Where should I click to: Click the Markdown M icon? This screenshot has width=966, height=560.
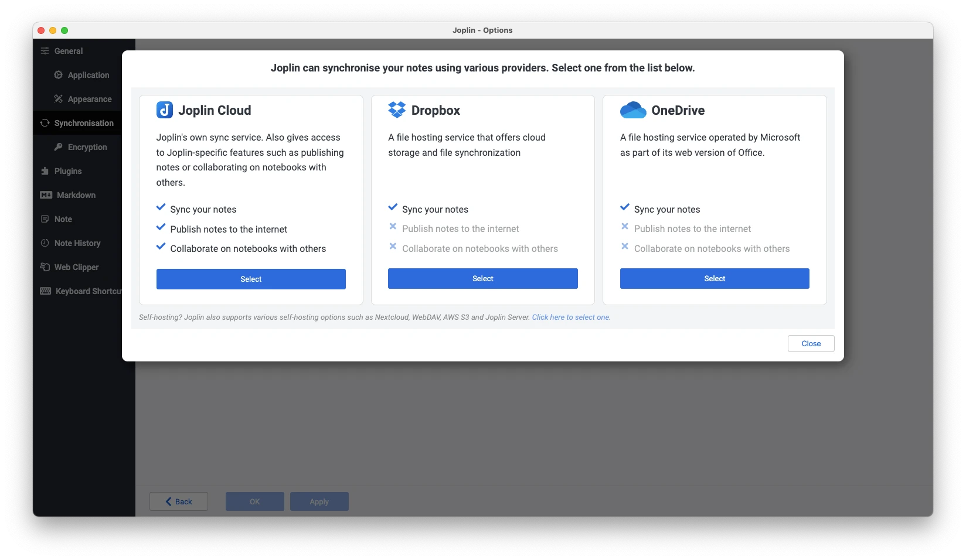46,195
